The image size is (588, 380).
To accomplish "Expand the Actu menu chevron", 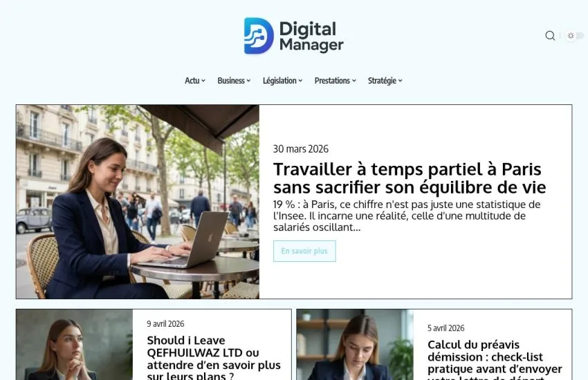I will click(x=203, y=81).
